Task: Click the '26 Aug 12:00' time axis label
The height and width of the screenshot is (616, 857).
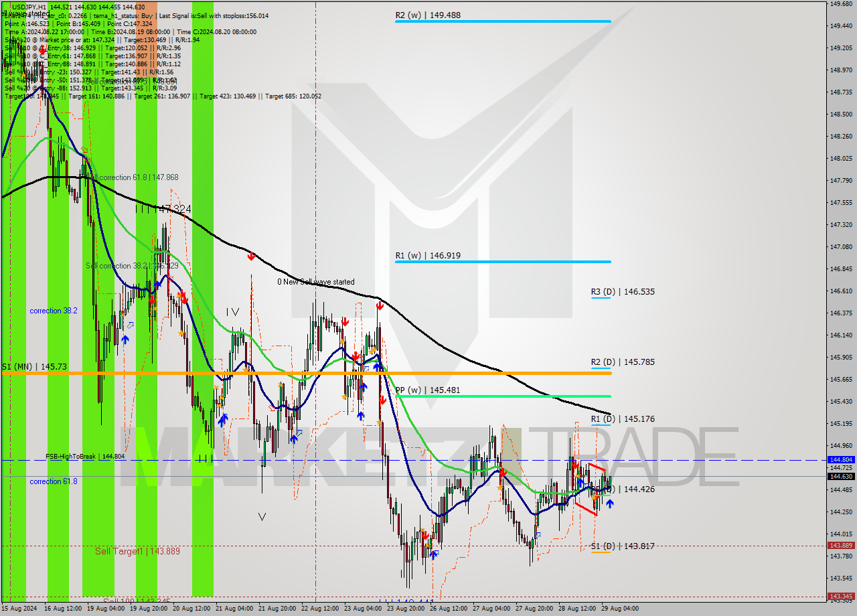Action: (449, 609)
